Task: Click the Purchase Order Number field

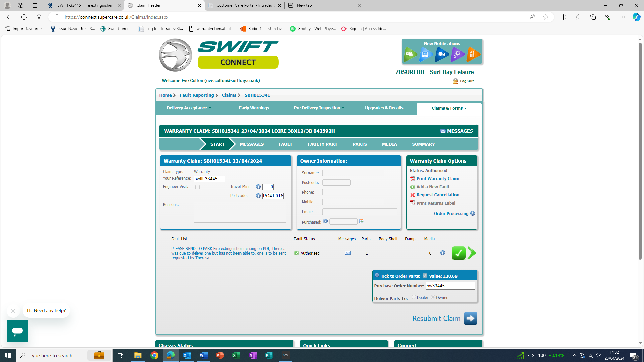Action: coord(450,286)
